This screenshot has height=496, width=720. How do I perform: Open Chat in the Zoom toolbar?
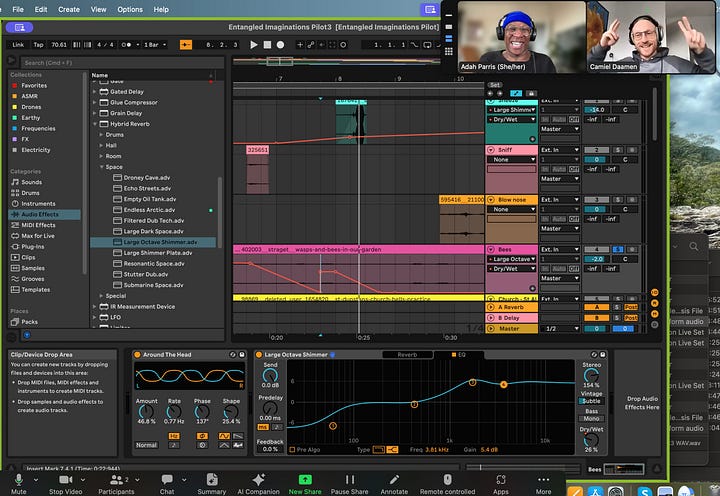167,484
